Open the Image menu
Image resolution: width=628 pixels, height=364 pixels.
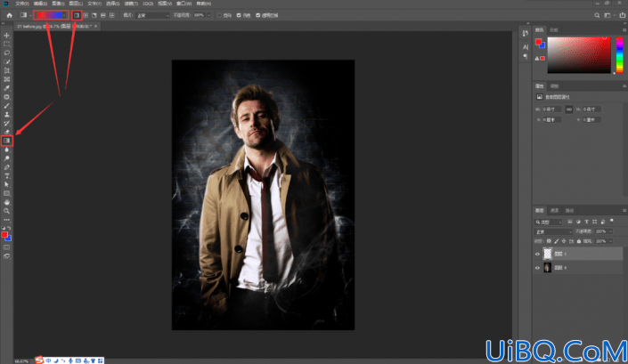coord(58,4)
